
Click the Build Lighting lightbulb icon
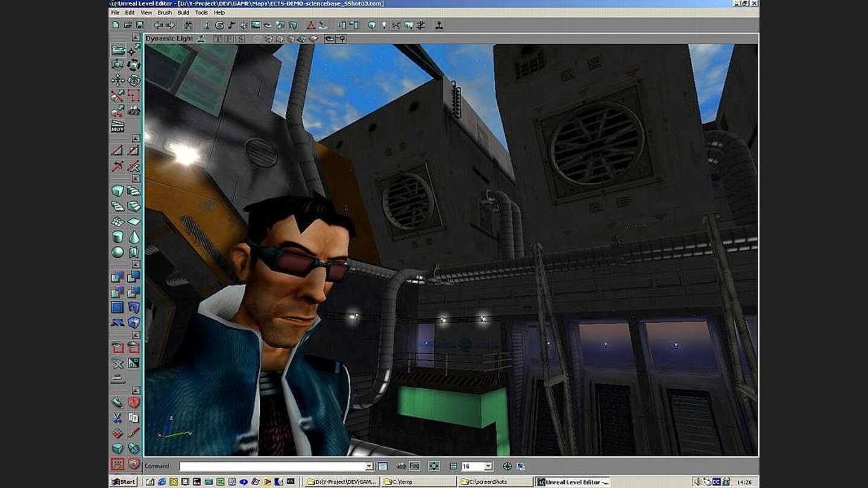point(384,25)
